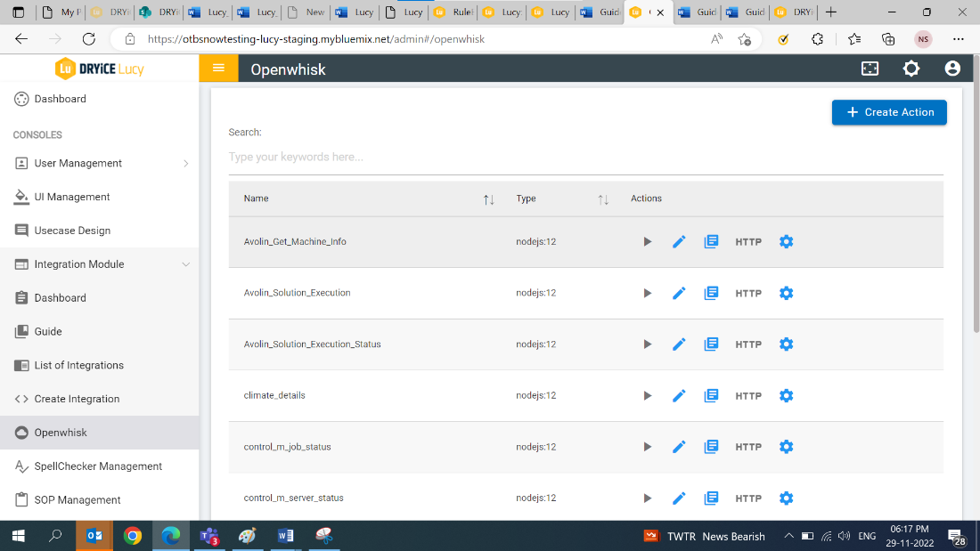980x551 pixels.
Task: Open logs icon for control_m_server_status
Action: click(711, 498)
